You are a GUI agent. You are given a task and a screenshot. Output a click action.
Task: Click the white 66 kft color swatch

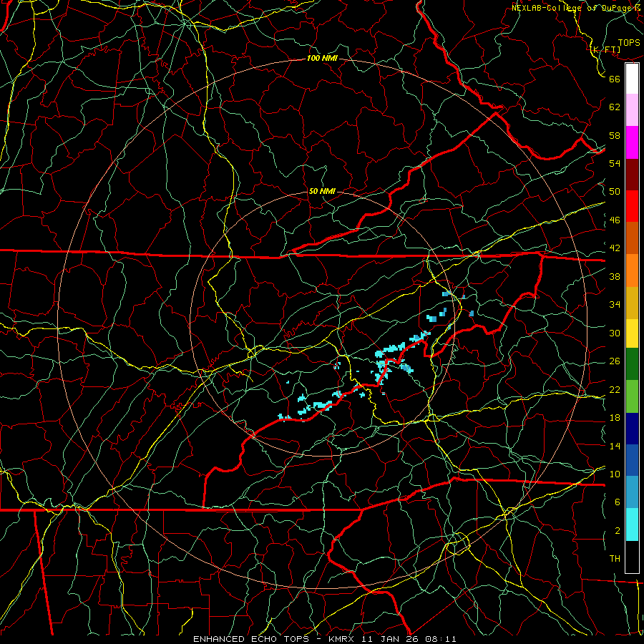(x=632, y=79)
